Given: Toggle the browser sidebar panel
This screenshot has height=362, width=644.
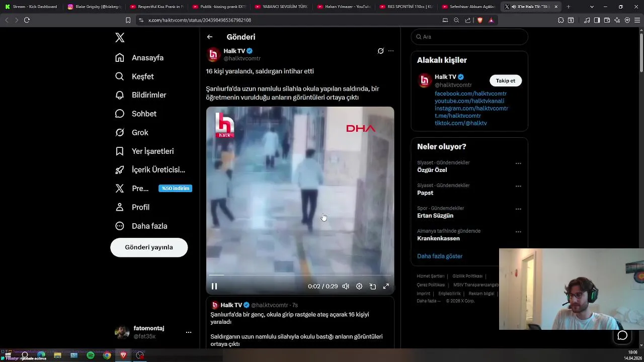Looking at the screenshot, I should 597,20.
